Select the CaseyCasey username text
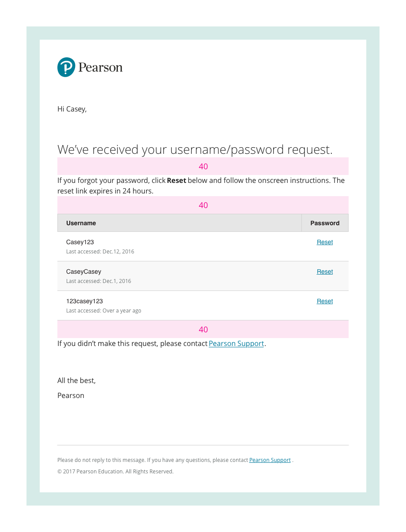The image size is (406, 532). pyautogui.click(x=83, y=272)
